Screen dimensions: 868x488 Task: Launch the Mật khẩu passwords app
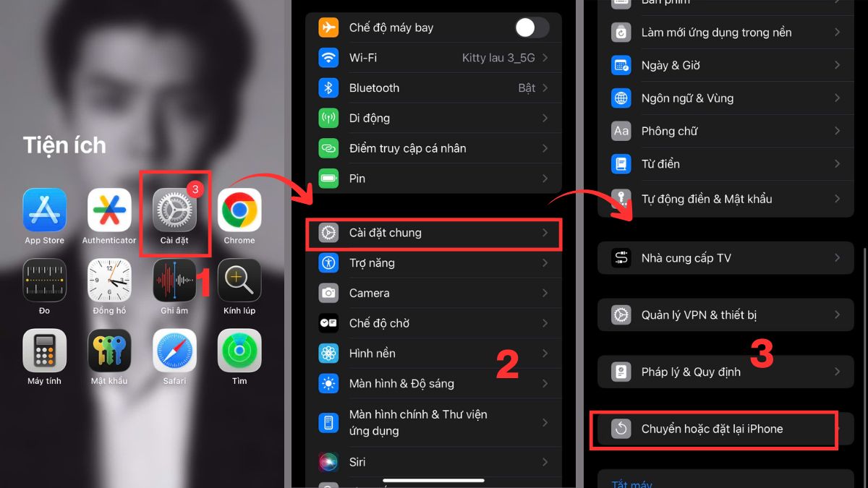pyautogui.click(x=109, y=351)
